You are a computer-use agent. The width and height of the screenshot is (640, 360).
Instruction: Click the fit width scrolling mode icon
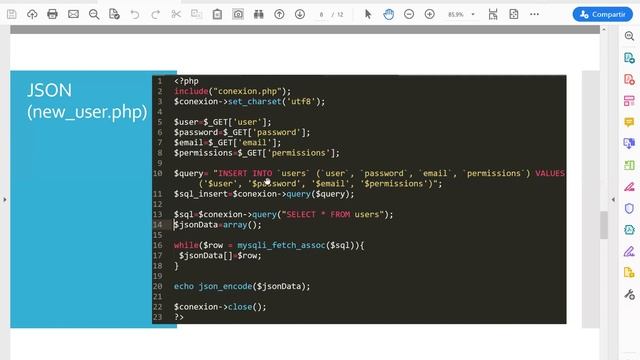point(493,14)
